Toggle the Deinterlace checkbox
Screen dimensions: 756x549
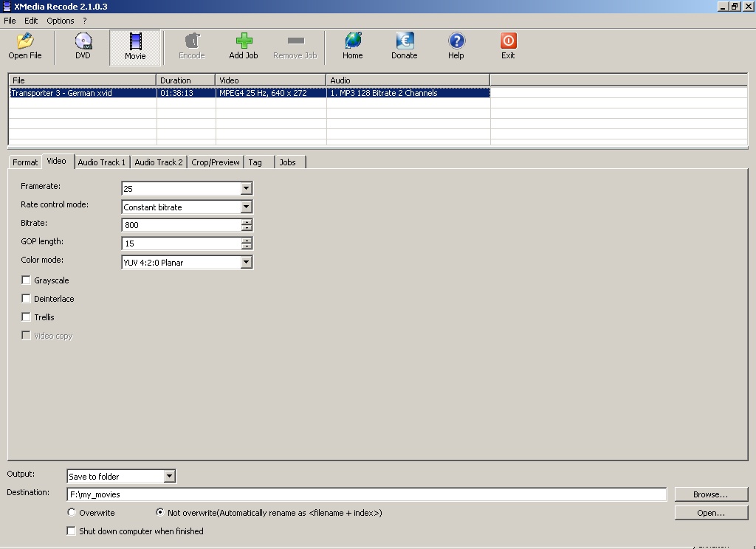pos(26,298)
